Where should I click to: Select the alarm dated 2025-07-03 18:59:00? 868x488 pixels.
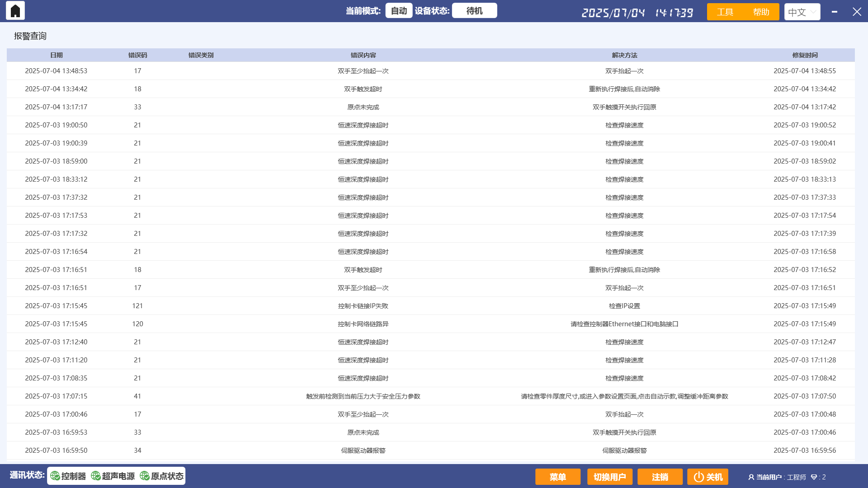[x=430, y=161]
